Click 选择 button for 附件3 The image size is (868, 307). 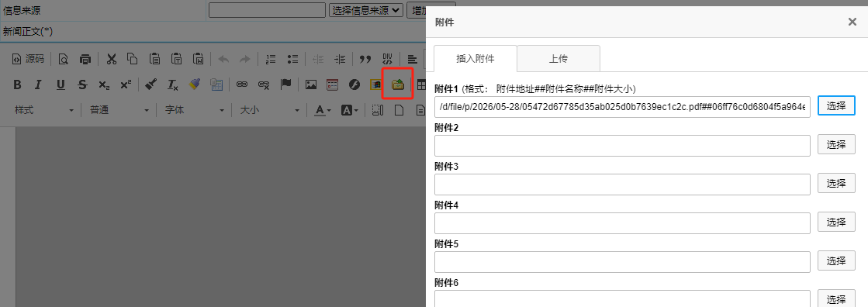[x=836, y=183]
